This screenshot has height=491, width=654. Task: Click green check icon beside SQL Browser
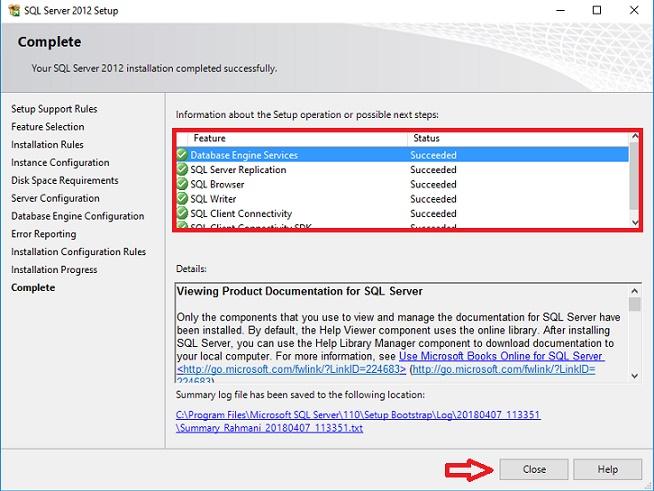[182, 184]
